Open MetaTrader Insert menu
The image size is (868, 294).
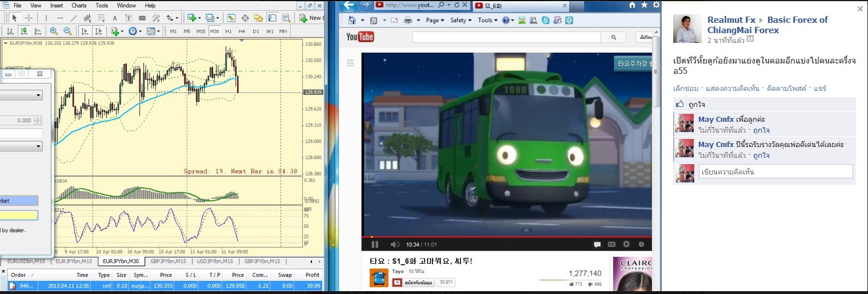point(57,5)
